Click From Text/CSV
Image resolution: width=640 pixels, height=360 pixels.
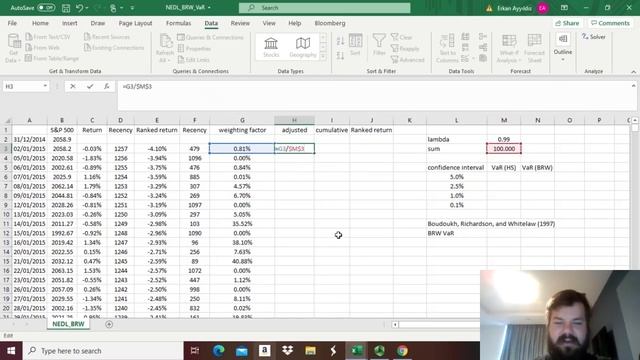click(x=48, y=37)
